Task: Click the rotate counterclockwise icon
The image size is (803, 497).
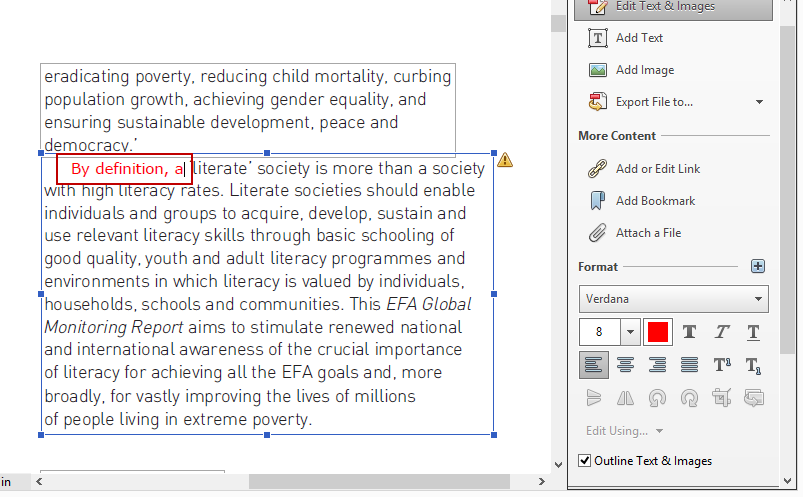Action: pos(658,398)
